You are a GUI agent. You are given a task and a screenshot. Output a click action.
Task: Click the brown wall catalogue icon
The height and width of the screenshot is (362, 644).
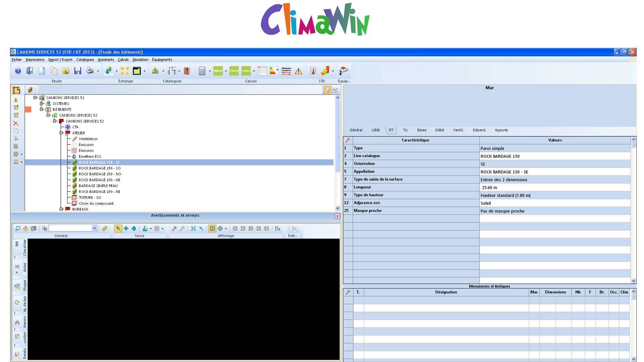[x=187, y=71]
